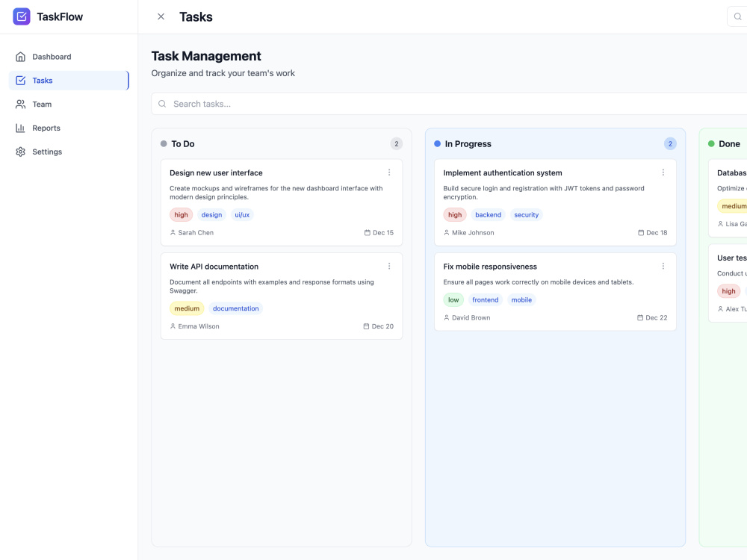This screenshot has height=560, width=747.
Task: Click the calendar icon next to Dec 20
Action: 366,327
